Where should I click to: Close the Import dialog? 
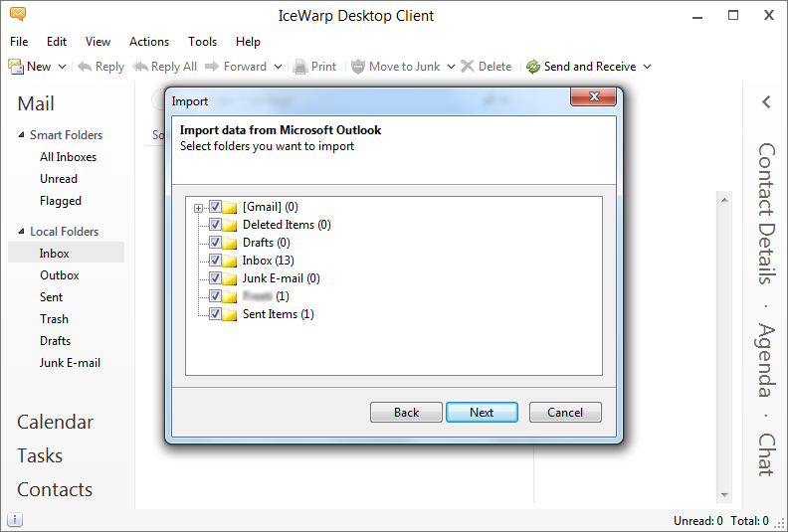594,96
